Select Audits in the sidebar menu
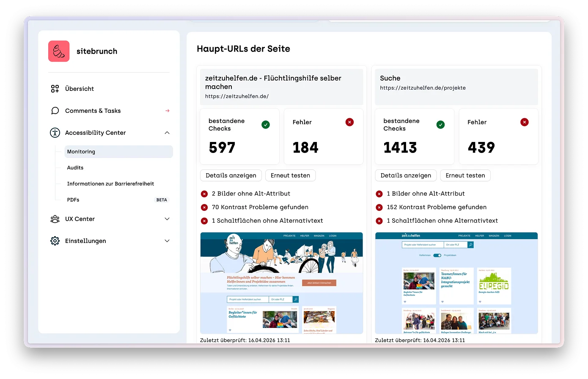Image resolution: width=588 pixels, height=379 pixels. pyautogui.click(x=75, y=167)
